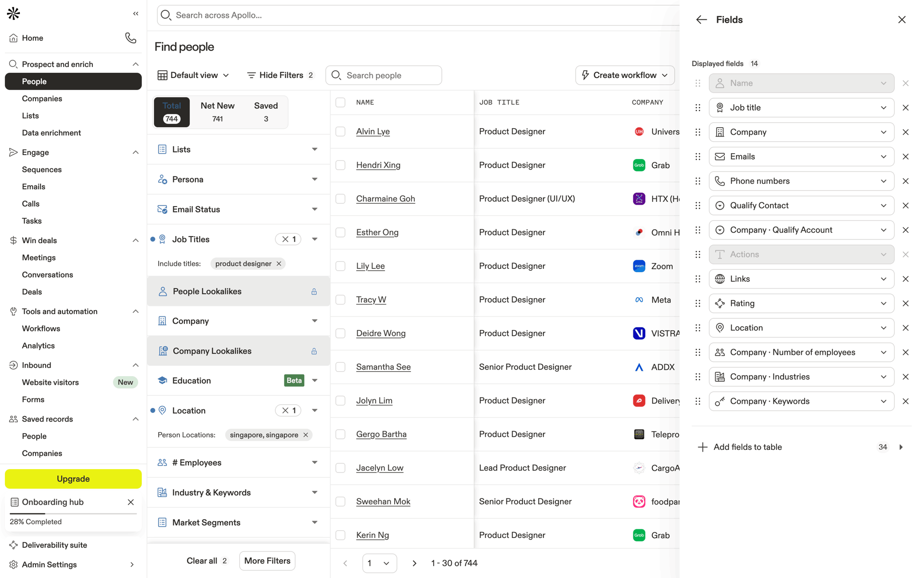Click Clear all filters

(x=202, y=561)
